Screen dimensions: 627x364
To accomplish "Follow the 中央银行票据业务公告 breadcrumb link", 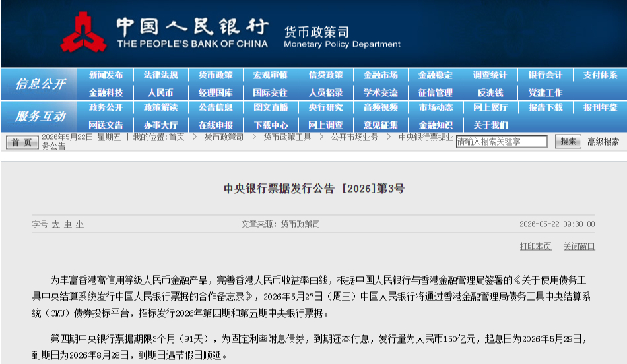I will 426,137.
